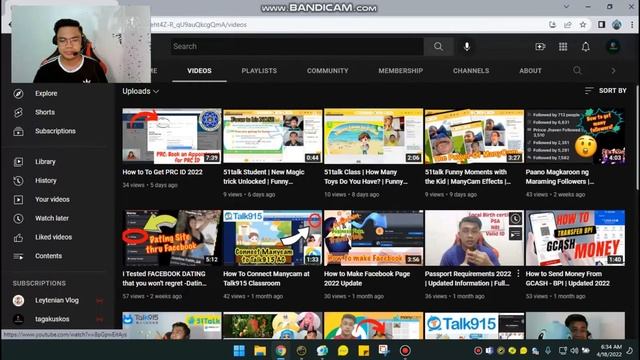Show more channel tabs with right arrow
This screenshot has width=640, height=360.
point(613,71)
